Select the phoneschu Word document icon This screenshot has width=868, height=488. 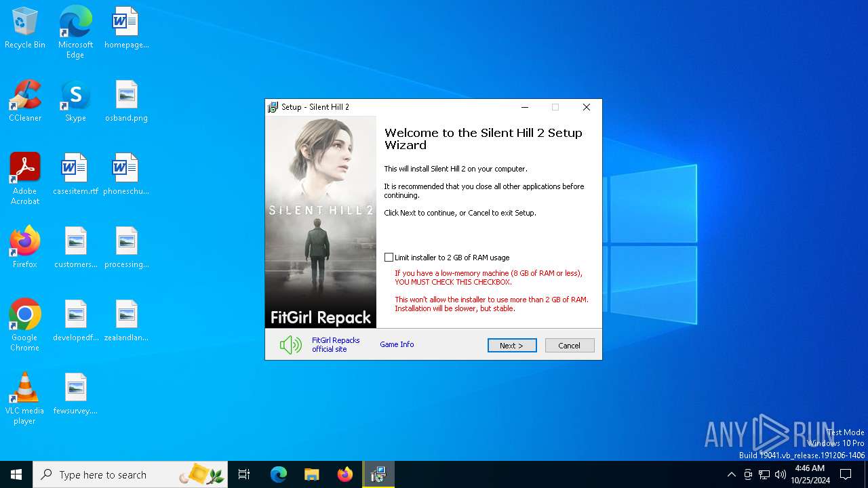click(x=126, y=175)
